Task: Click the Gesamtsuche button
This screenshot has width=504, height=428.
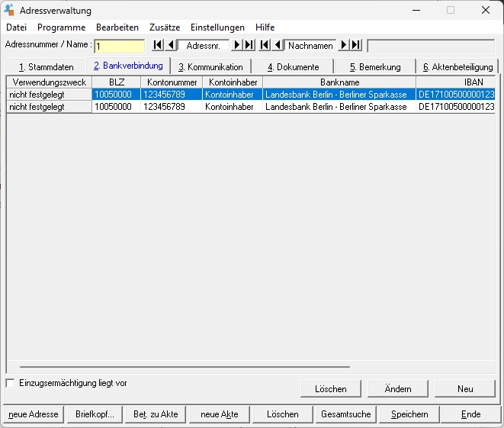Action: (x=345, y=414)
